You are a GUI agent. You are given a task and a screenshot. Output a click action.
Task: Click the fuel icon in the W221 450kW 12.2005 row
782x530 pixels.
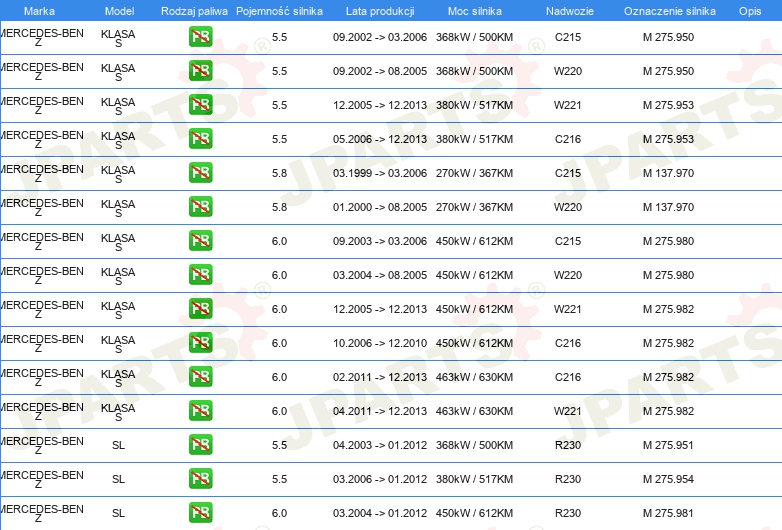(200, 309)
